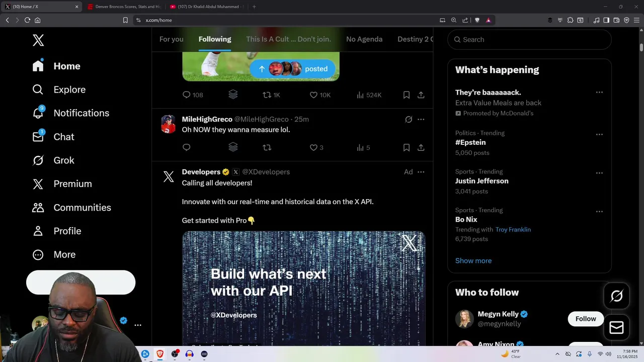644x362 pixels.
Task: Open Notifications in the sidebar
Action: (70, 113)
